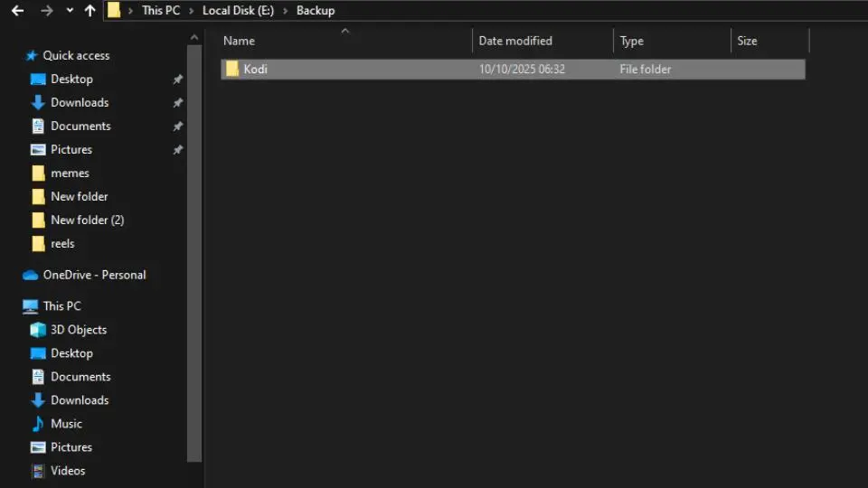Select the Kodi folder icon
Image resolution: width=868 pixels, height=488 pixels.
click(232, 70)
